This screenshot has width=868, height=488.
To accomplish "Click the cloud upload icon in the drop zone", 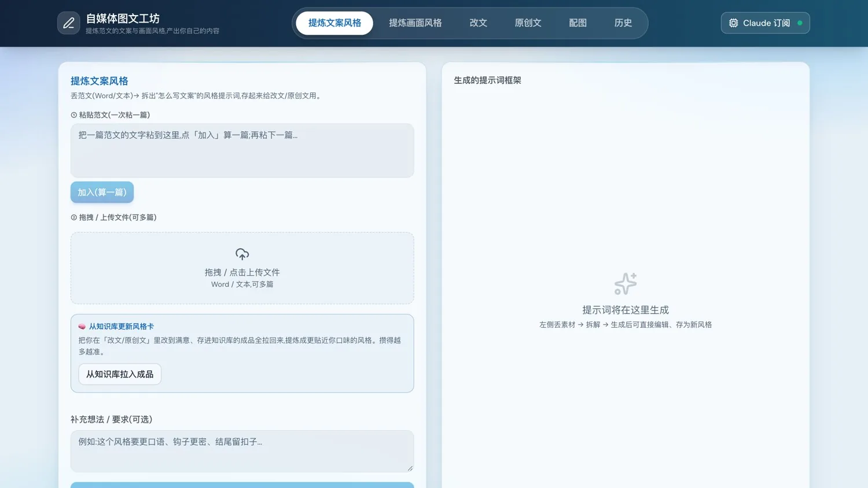I will point(242,254).
